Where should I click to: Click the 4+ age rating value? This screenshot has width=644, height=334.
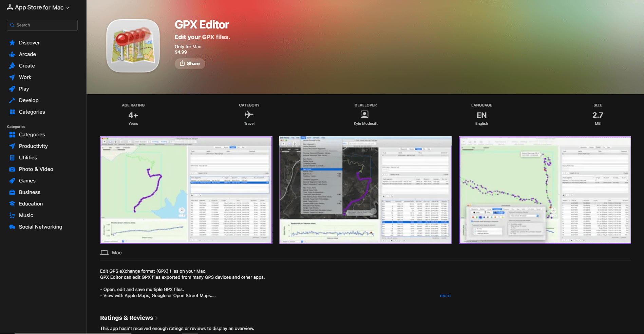click(133, 115)
